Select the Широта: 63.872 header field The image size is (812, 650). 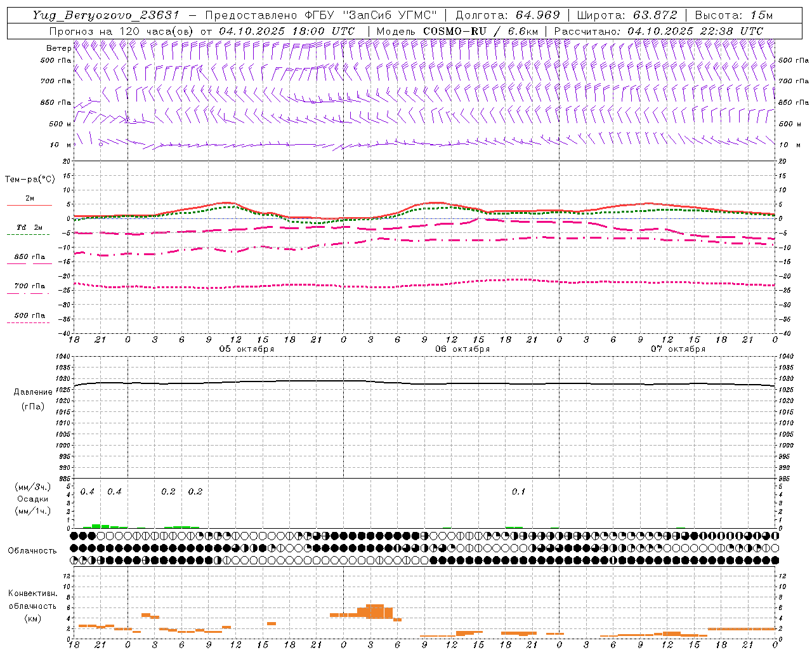pyautogui.click(x=627, y=15)
